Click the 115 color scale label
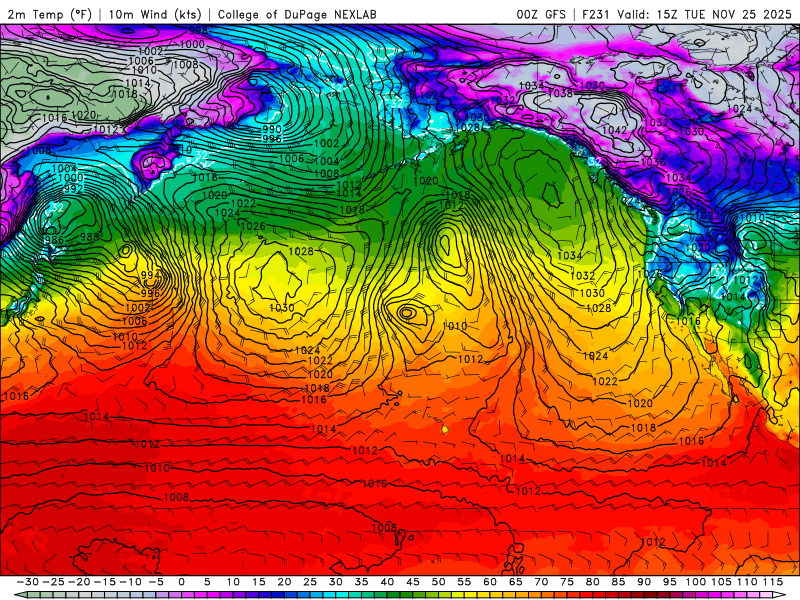800x600 pixels. click(773, 582)
